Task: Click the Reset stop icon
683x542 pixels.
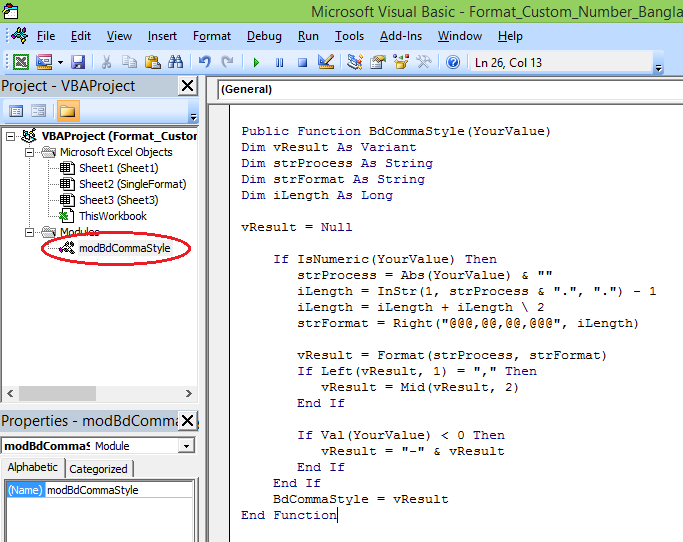Action: [300, 62]
